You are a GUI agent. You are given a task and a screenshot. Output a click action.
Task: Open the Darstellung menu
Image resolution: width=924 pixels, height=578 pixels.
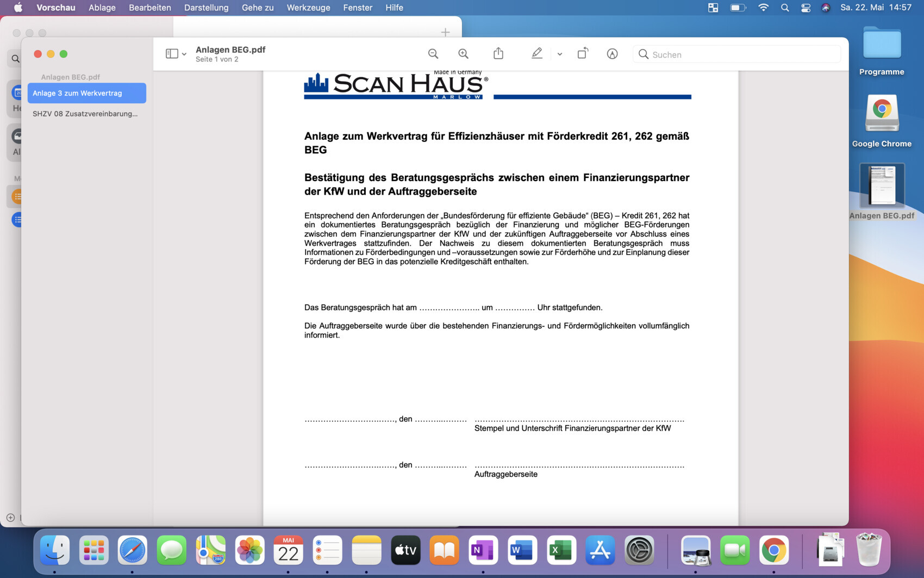[x=206, y=8]
